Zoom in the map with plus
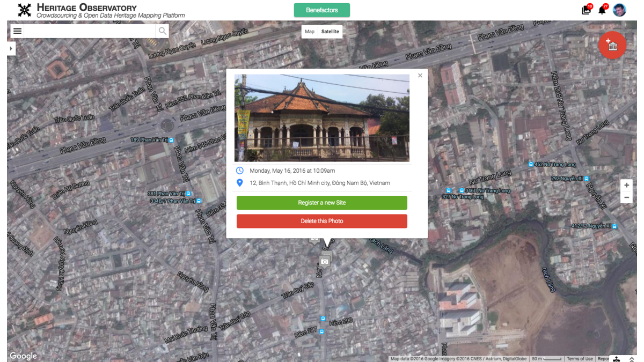Viewport: 644px width, 362px height. pos(626,185)
